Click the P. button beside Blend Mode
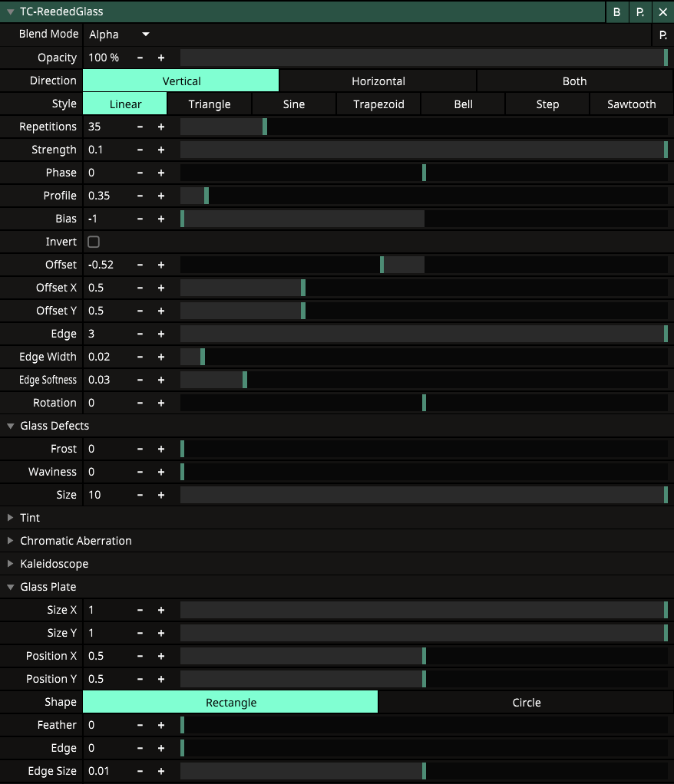This screenshot has width=674, height=784. pos(662,35)
